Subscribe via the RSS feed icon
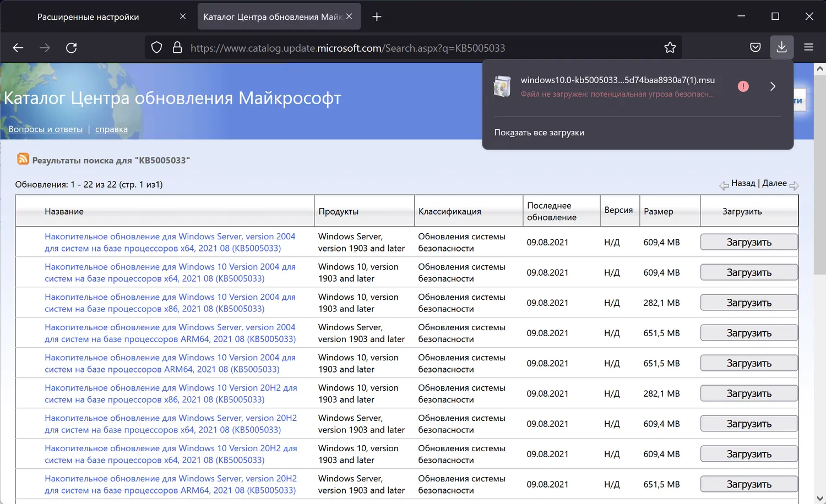Screen dimensions: 826x504 (x=23, y=159)
